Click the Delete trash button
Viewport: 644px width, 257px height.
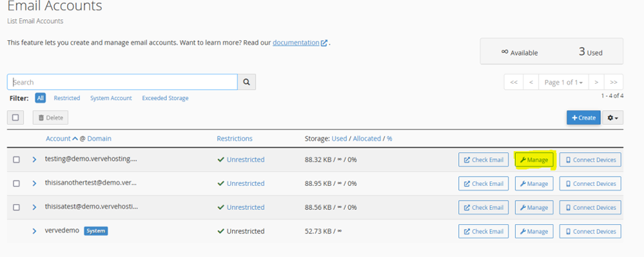[50, 117]
